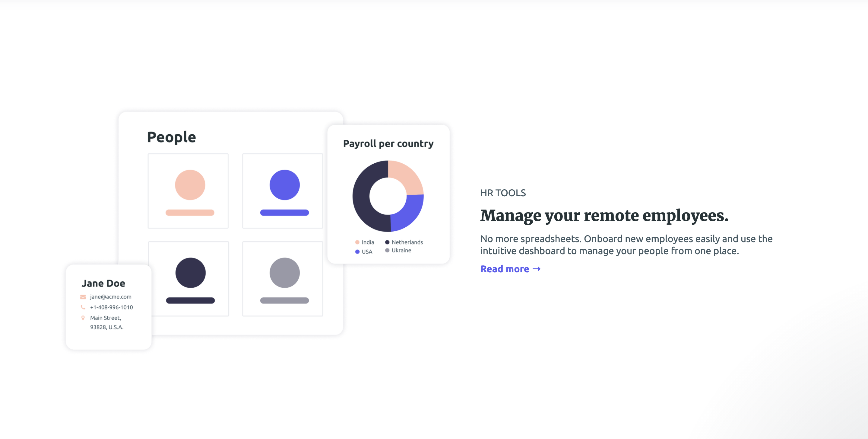Screen dimensions: 868x439
Task: Click the '+1-408-996-1010' phone number
Action: click(x=112, y=307)
